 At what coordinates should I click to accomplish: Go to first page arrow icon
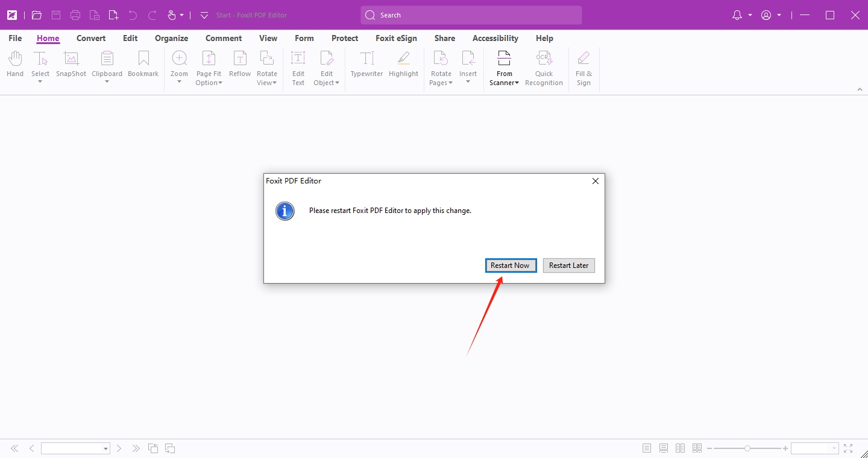tap(14, 448)
